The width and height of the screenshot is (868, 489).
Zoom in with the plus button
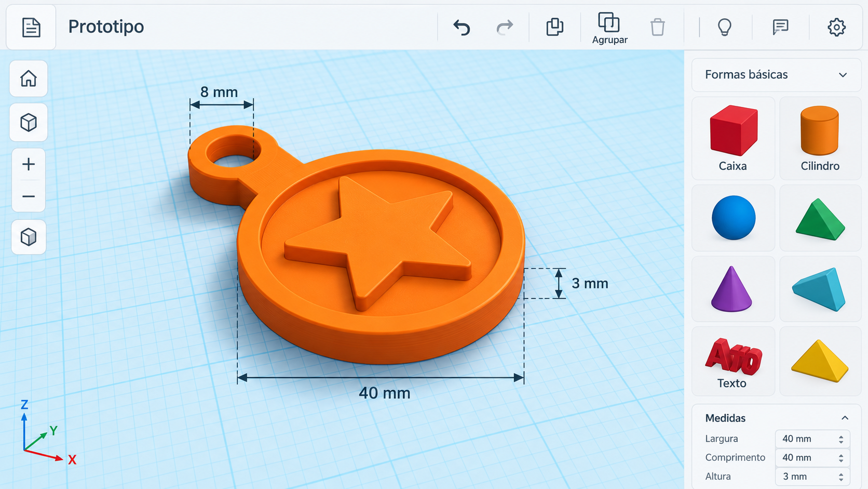point(29,164)
